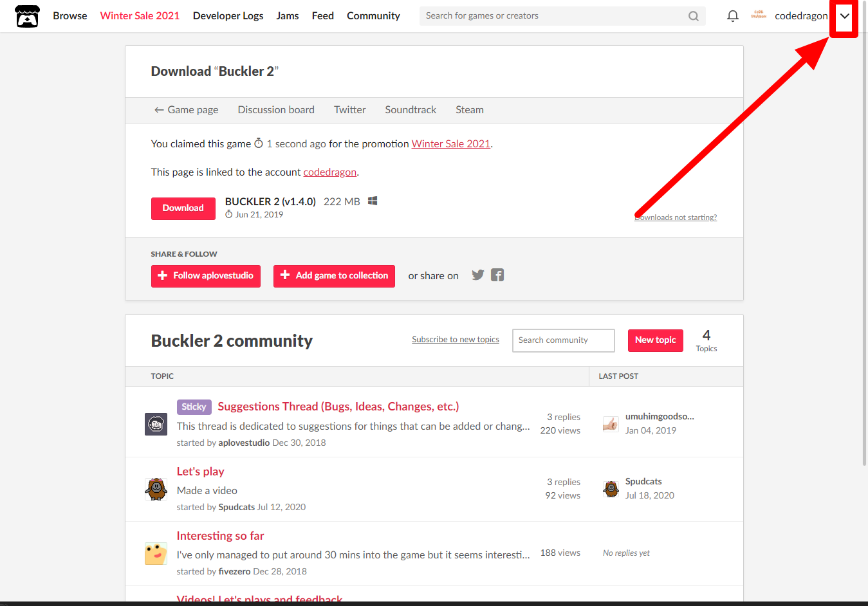Add game to collection

pyautogui.click(x=334, y=276)
